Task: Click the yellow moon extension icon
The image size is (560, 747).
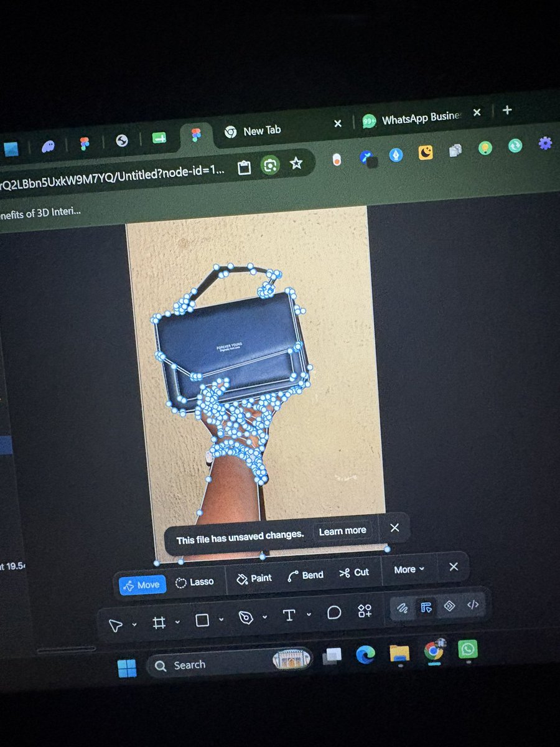Action: pyautogui.click(x=426, y=152)
